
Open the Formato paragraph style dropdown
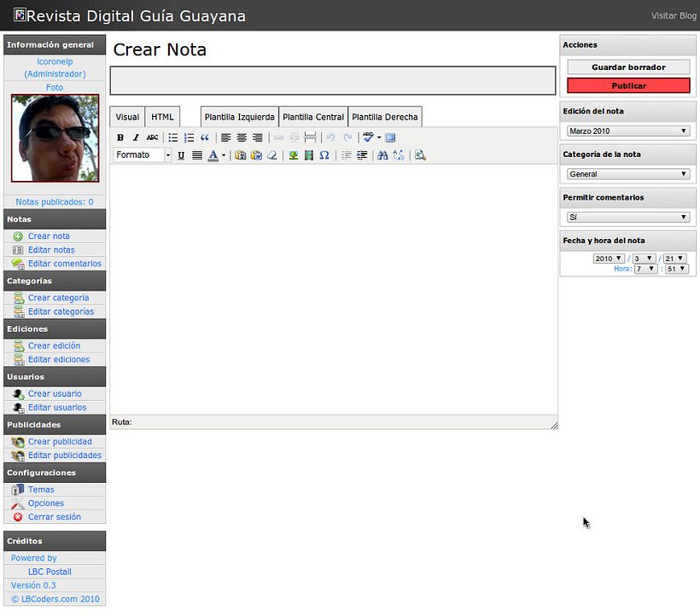pyautogui.click(x=143, y=155)
